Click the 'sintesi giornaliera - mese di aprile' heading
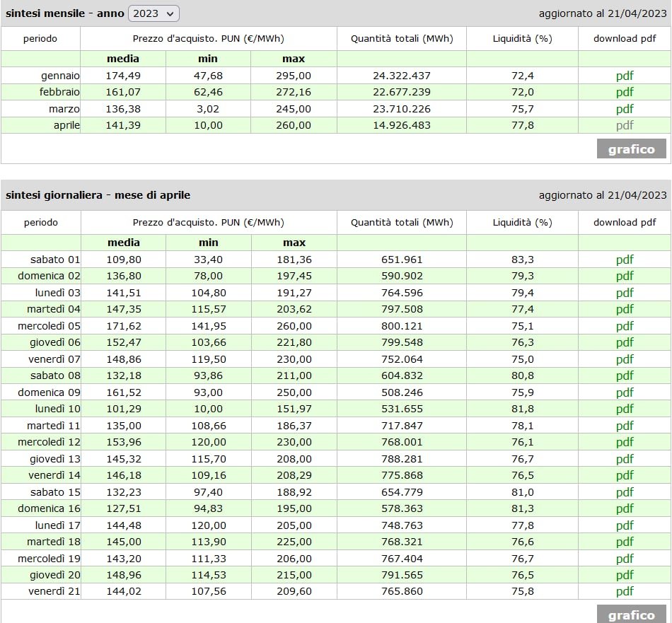 [x=98, y=195]
